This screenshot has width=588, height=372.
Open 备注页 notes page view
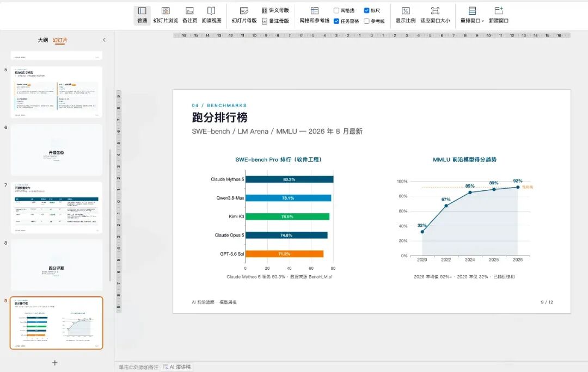pos(190,15)
